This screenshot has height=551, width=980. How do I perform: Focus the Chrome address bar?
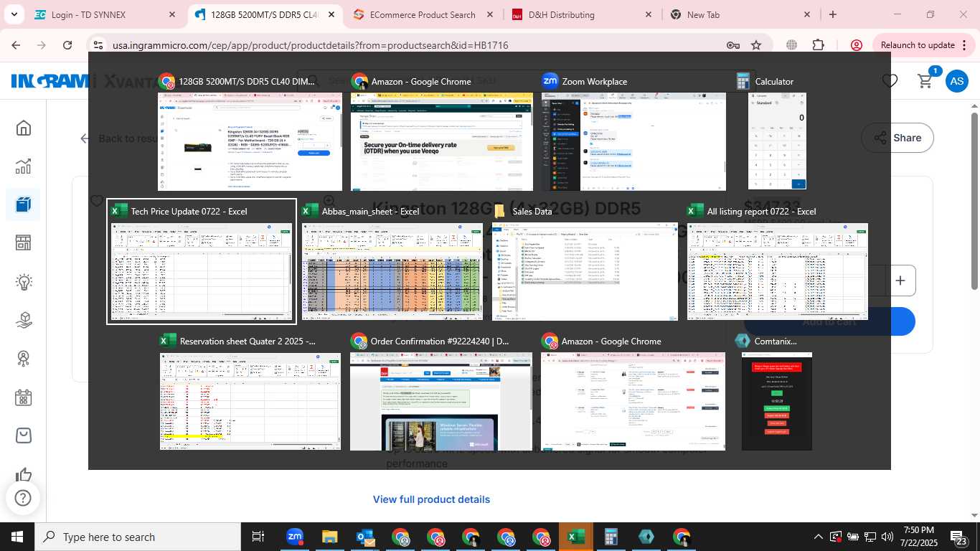(x=416, y=45)
